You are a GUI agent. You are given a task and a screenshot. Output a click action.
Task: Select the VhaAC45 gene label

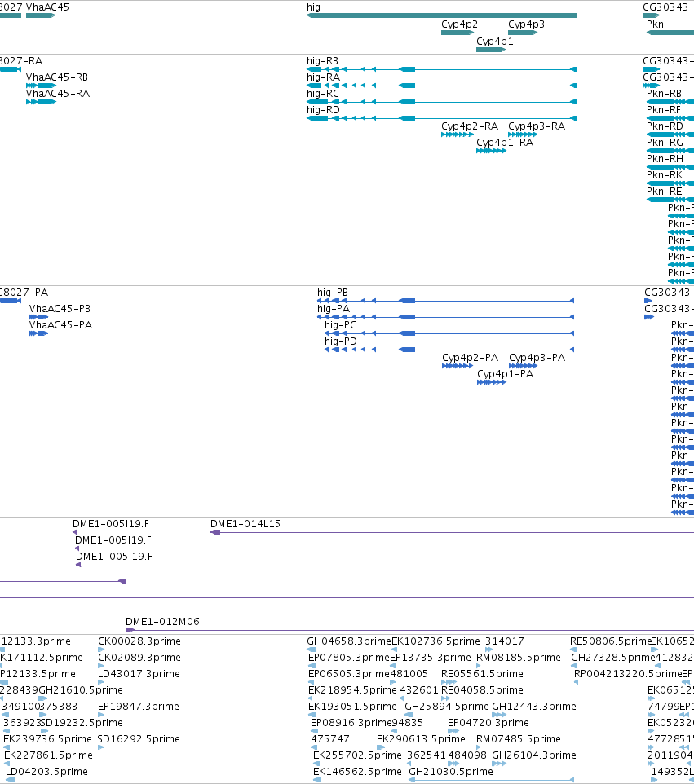click(47, 7)
